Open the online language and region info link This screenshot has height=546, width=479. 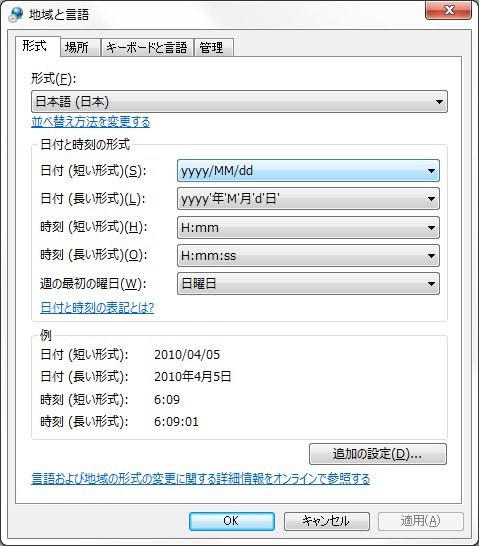201,479
